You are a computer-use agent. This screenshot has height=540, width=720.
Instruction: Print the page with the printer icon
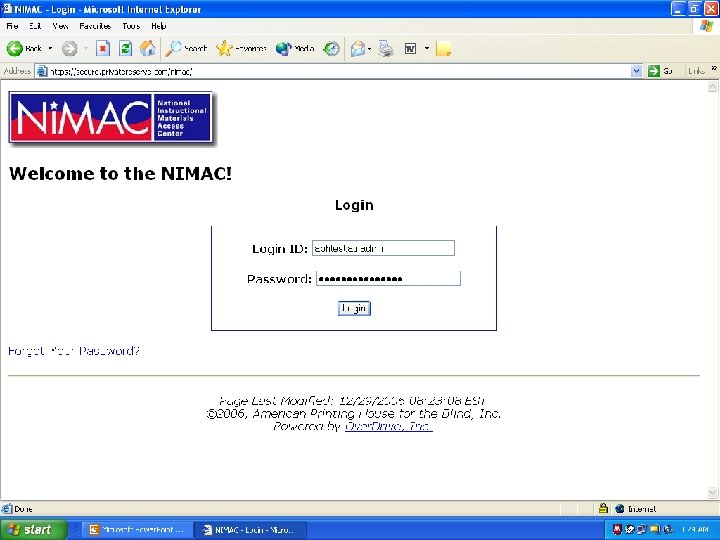(x=386, y=48)
